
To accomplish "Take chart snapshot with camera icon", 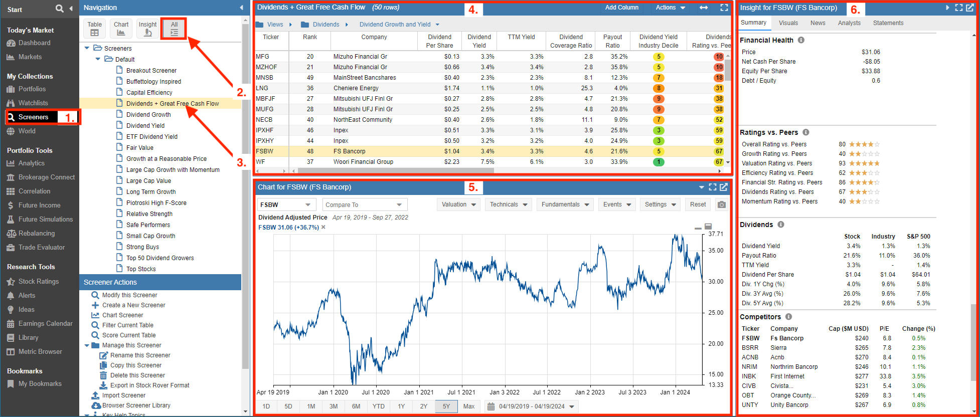I will (x=721, y=204).
